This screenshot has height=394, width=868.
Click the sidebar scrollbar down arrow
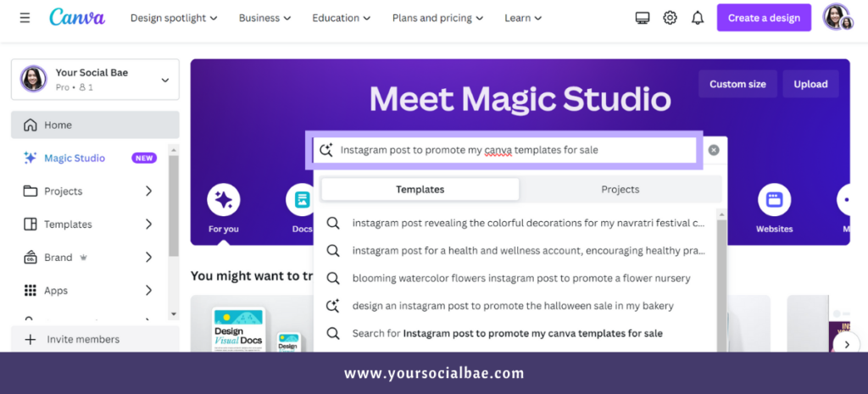tap(174, 314)
